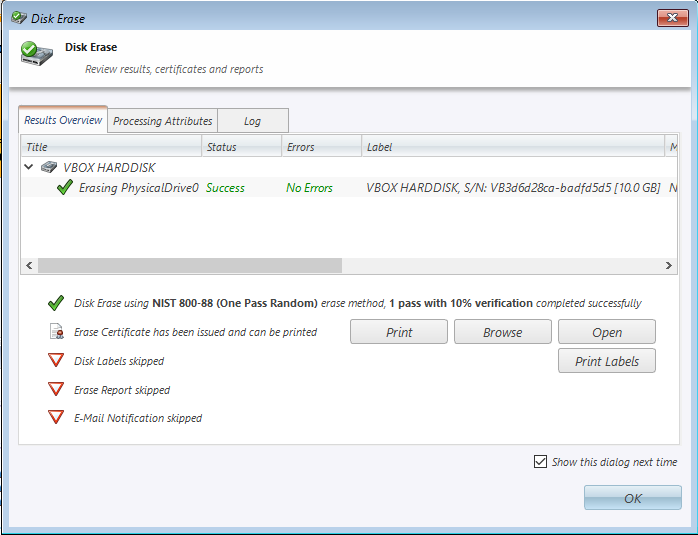Screen dimensions: 698x535
Task: Close the Disk Erase dialog
Action: (673, 18)
